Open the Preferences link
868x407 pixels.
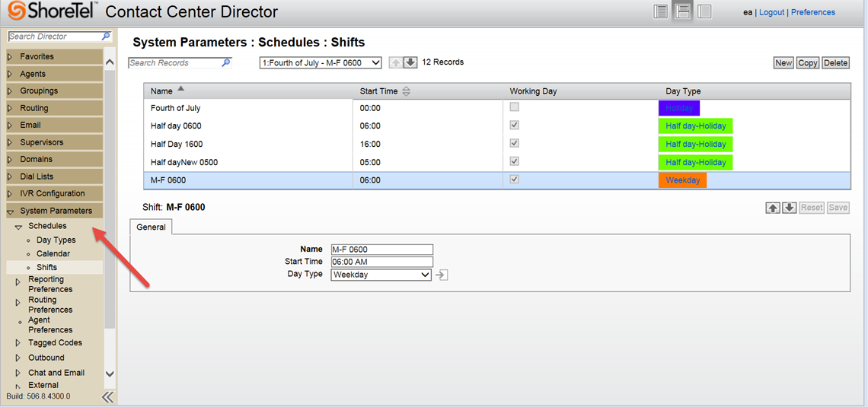pos(813,12)
